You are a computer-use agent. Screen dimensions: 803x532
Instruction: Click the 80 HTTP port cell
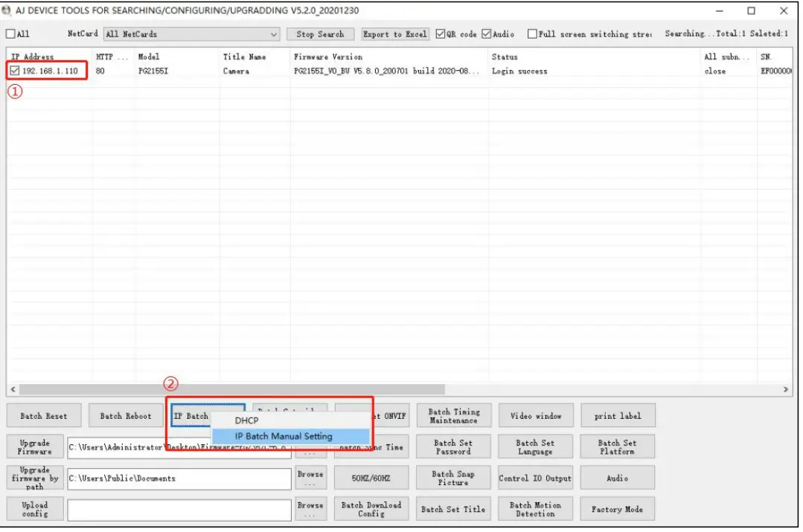pyautogui.click(x=100, y=71)
